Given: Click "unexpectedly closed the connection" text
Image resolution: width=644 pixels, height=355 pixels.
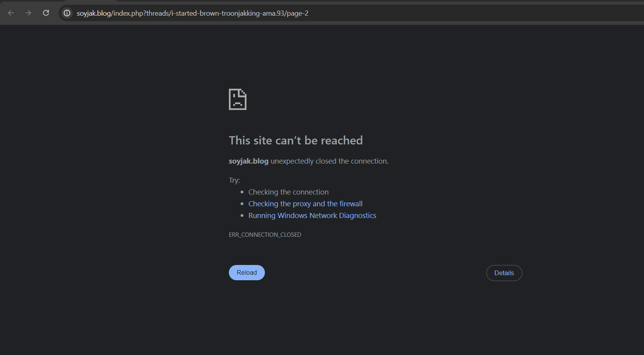Looking at the screenshot, I should click(x=329, y=161).
